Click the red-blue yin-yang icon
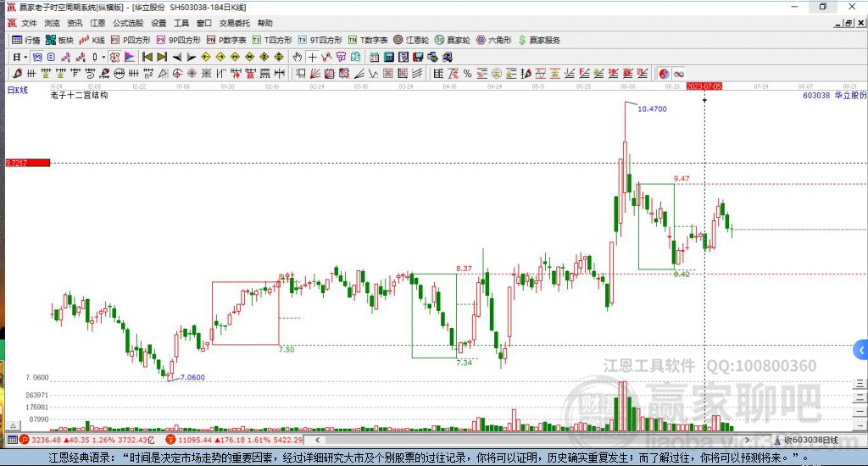This screenshot has height=466, width=868. tap(664, 74)
